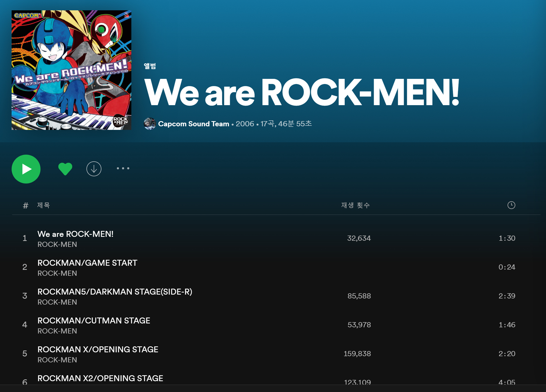Download the album with arrow icon
Viewport: 546px width, 392px height.
[x=94, y=169]
